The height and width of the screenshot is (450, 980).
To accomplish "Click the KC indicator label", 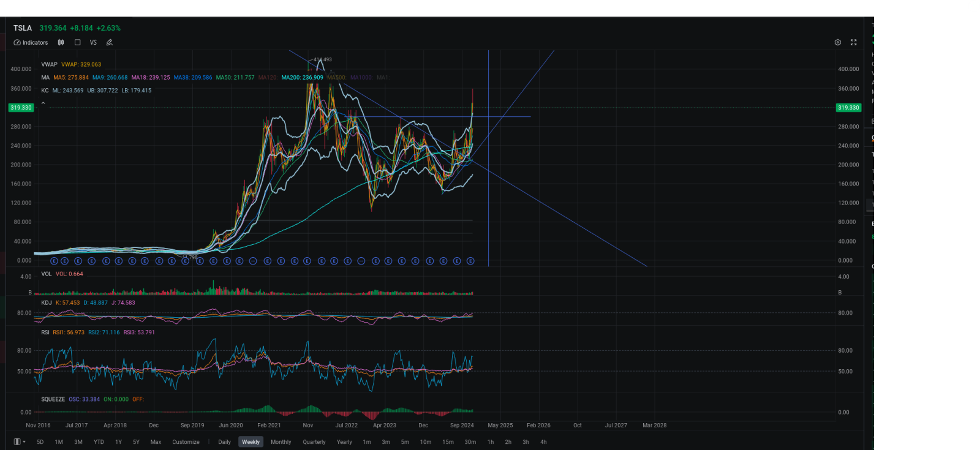I will click(x=45, y=91).
